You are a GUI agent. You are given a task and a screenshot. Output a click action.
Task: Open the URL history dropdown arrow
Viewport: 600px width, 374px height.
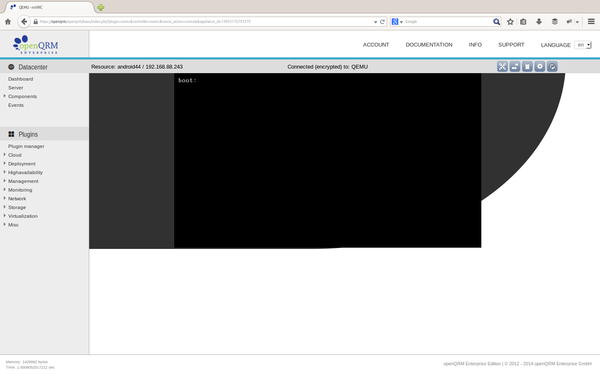(x=375, y=22)
